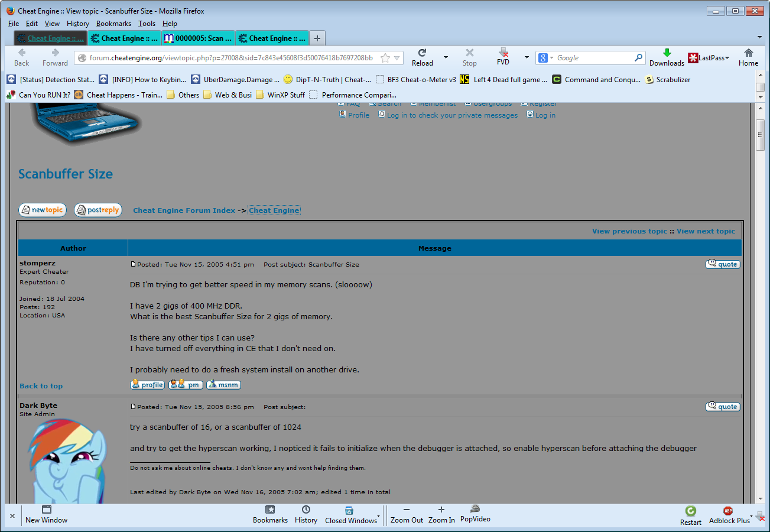Open the Bookmarks menu
The width and height of the screenshot is (770, 532).
point(114,24)
